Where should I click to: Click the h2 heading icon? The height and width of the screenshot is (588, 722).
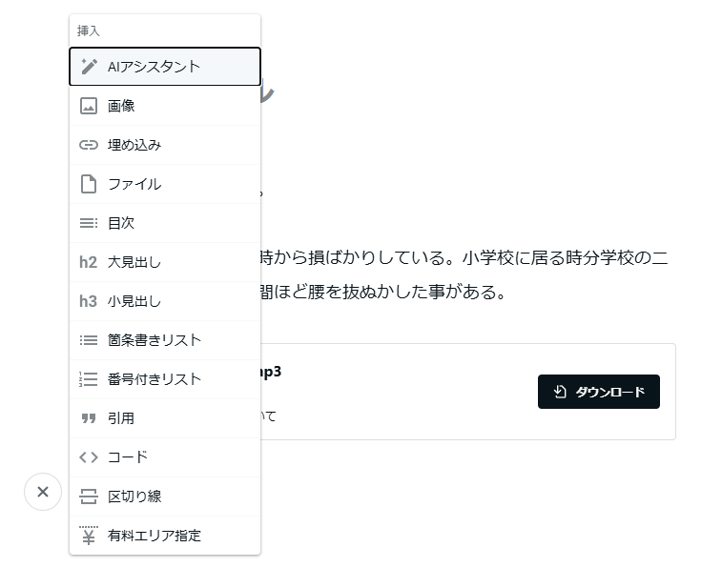(x=89, y=262)
